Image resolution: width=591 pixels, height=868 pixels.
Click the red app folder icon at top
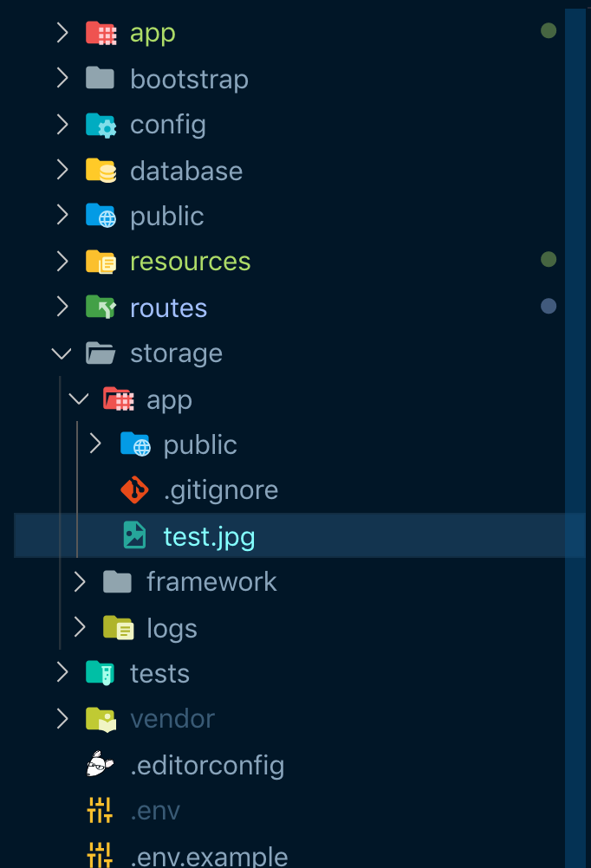101,33
